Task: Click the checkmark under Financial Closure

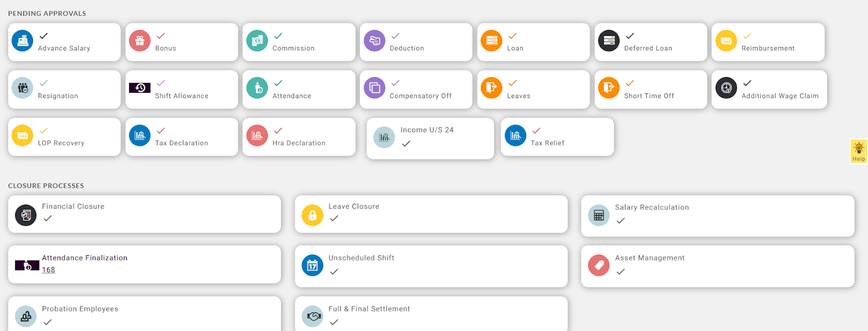Action: tap(48, 218)
